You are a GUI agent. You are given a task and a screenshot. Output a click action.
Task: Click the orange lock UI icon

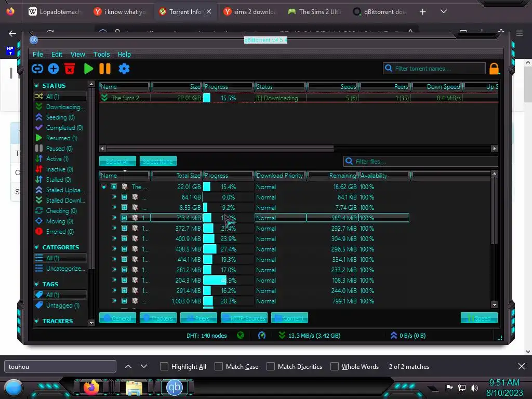[495, 69]
